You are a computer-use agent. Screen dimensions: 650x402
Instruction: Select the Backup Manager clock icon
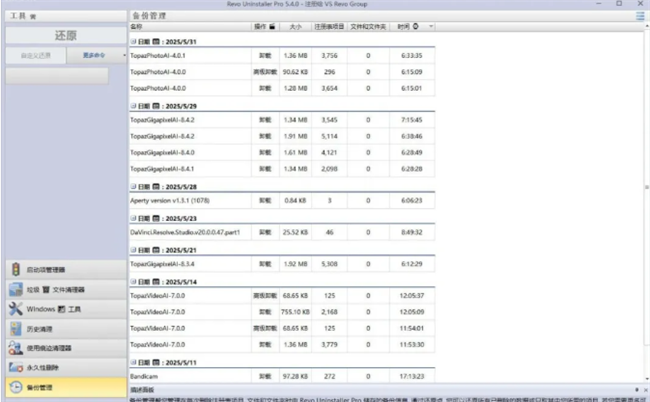coord(16,387)
